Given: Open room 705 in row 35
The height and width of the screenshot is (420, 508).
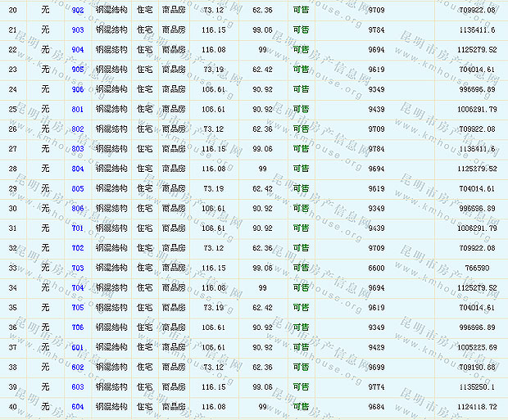Looking at the screenshot, I should tap(78, 308).
